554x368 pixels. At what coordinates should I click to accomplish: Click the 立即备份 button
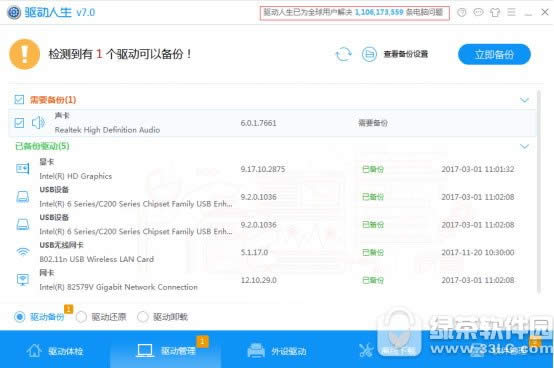(x=494, y=54)
